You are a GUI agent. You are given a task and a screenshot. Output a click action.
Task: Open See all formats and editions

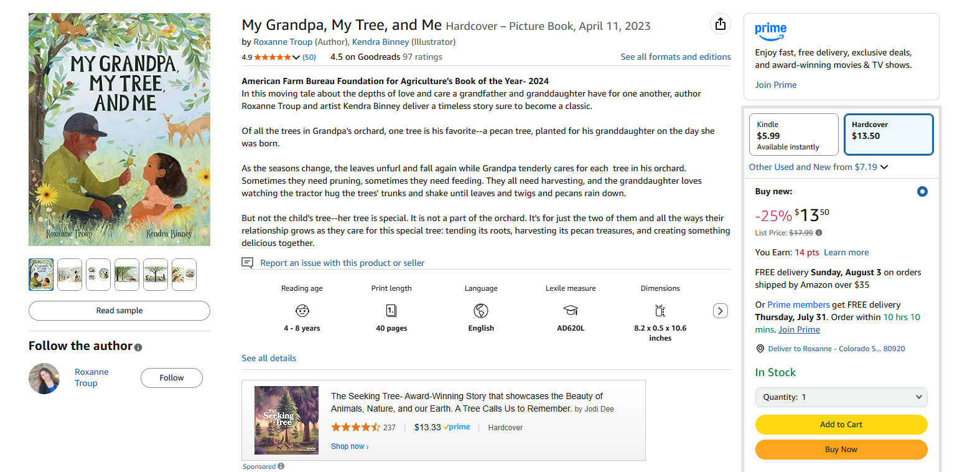pyautogui.click(x=675, y=57)
